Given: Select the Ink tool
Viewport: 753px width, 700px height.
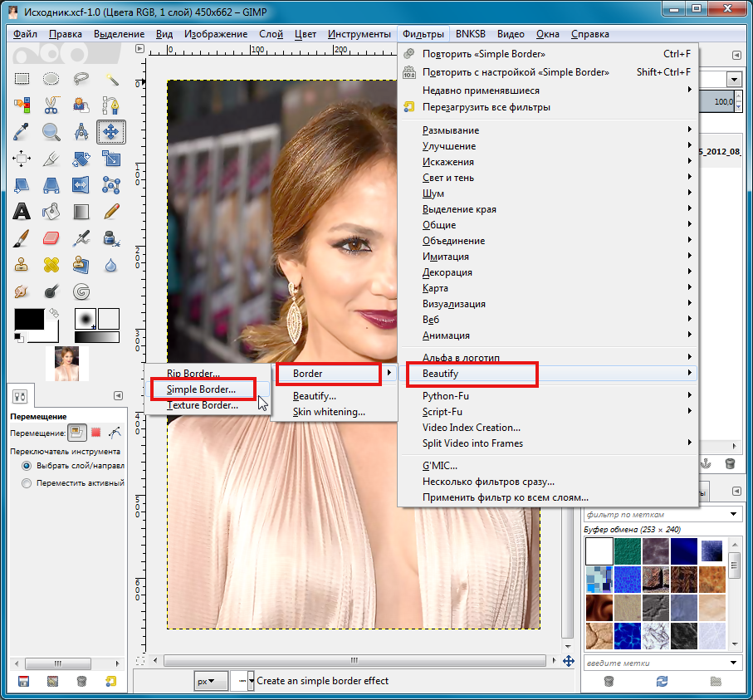Looking at the screenshot, I should [x=111, y=237].
